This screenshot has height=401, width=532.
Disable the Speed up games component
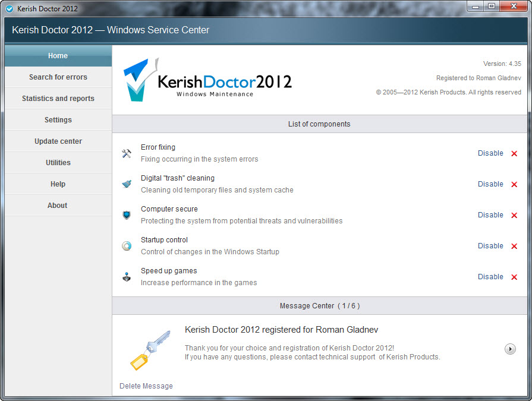[490, 277]
